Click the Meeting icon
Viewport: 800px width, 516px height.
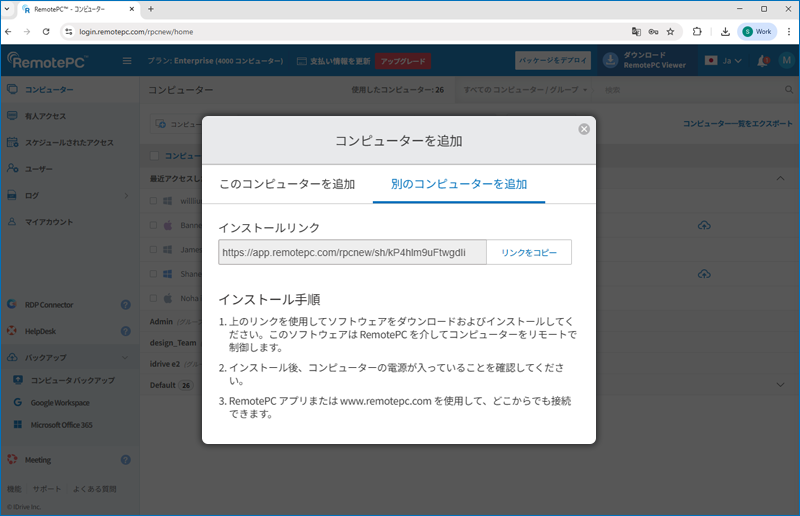(x=12, y=459)
